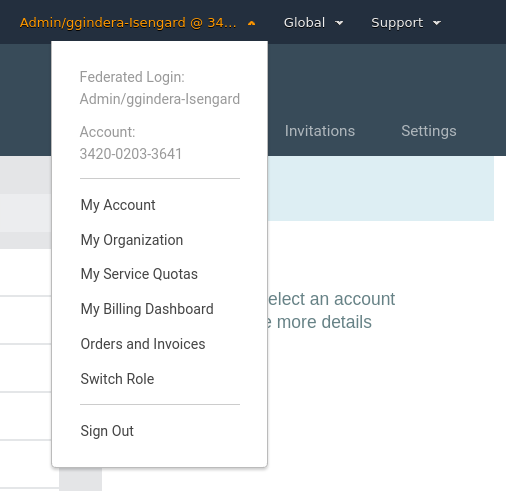This screenshot has height=491, width=506.
Task: Click the gray scrollbar thumb below the menu
Action: (81, 479)
